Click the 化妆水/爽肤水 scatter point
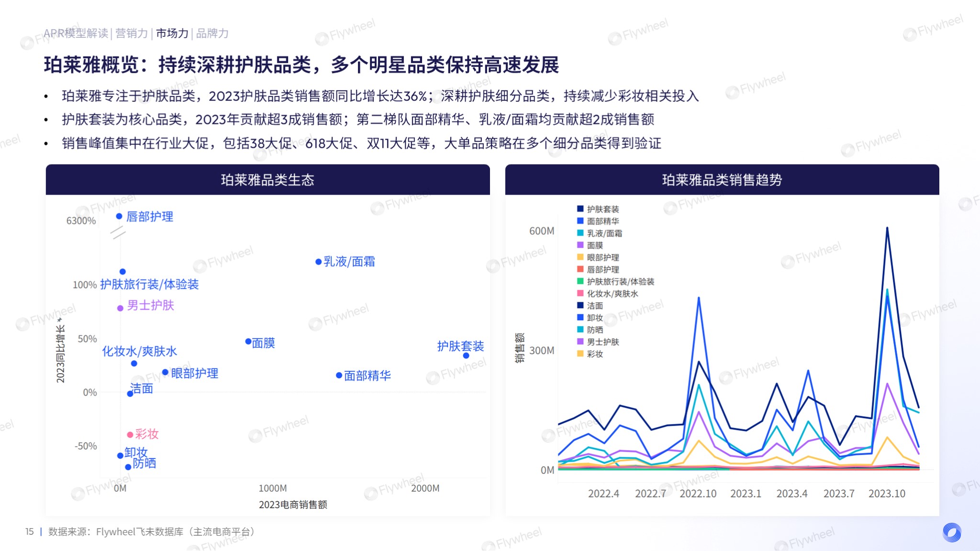The width and height of the screenshot is (980, 551). (134, 364)
